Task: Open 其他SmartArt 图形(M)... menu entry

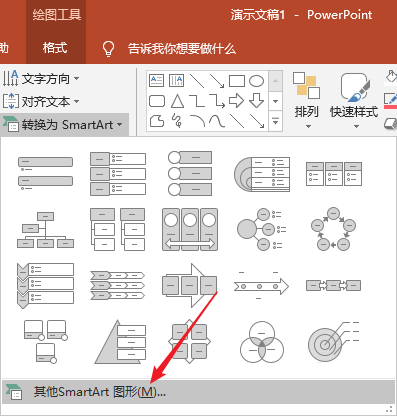Action: point(198,392)
